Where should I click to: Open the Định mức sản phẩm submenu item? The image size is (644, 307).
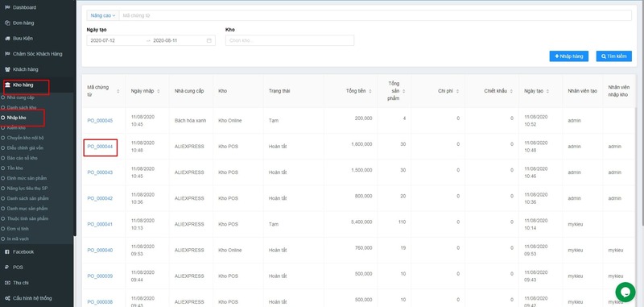(27, 178)
